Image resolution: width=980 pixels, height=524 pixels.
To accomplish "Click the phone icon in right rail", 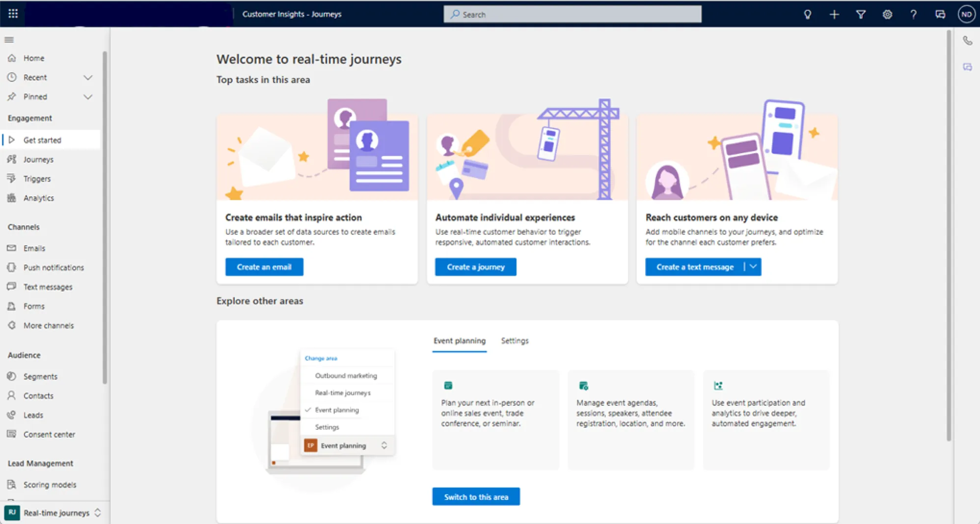I will pyautogui.click(x=967, y=41).
